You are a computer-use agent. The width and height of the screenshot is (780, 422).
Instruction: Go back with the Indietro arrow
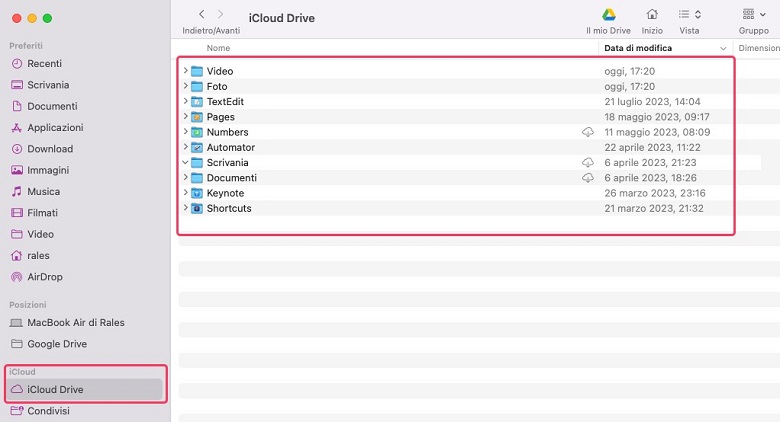pos(201,14)
